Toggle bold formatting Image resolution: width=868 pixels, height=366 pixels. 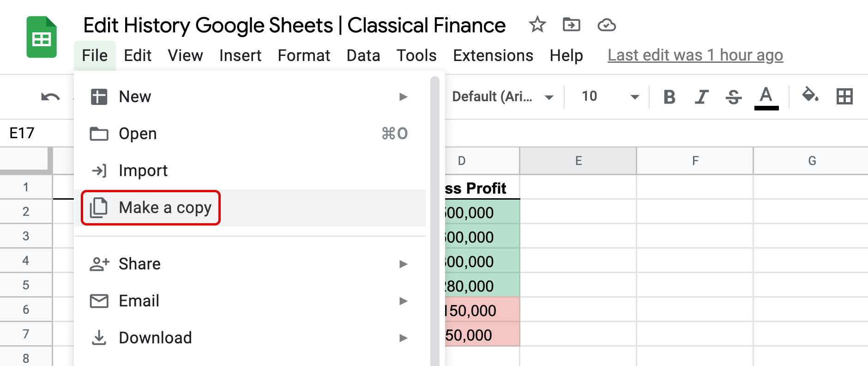pyautogui.click(x=669, y=97)
